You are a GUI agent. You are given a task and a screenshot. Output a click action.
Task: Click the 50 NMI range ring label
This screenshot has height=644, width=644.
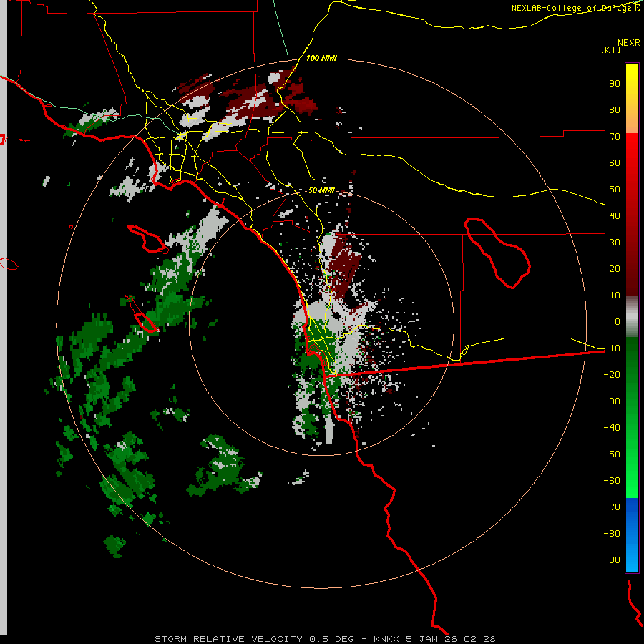[x=321, y=190]
